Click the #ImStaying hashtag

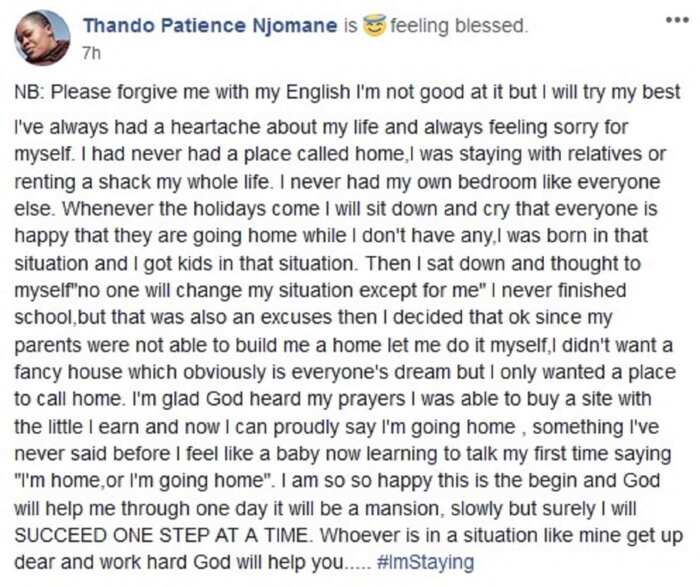point(425,562)
